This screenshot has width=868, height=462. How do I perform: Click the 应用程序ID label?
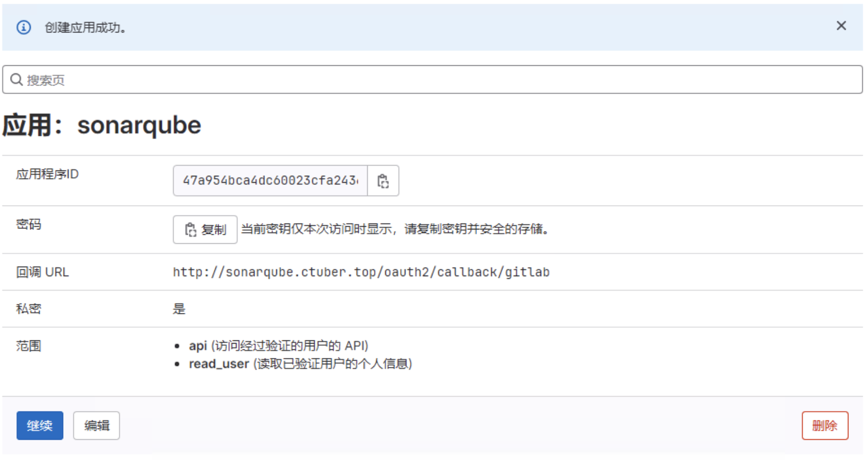coord(47,174)
